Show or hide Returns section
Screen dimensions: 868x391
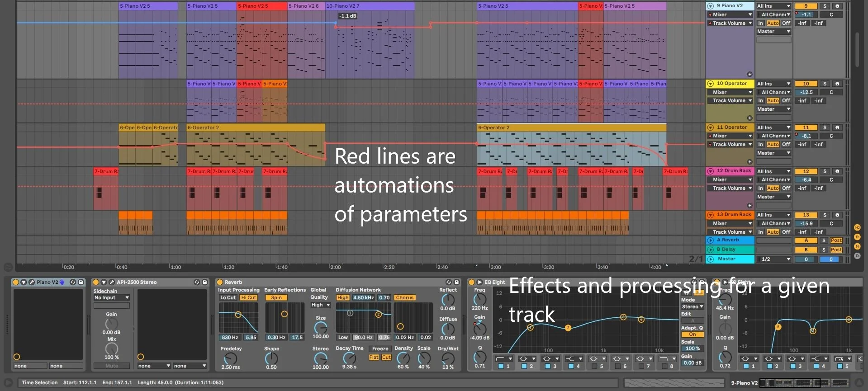(x=857, y=237)
